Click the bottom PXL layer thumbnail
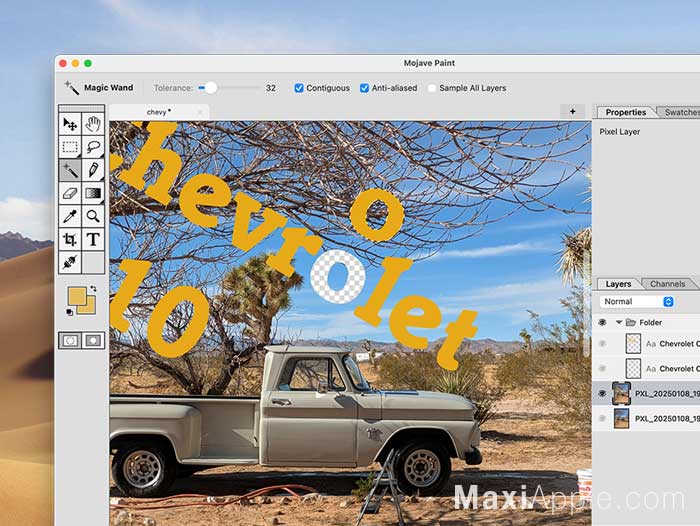This screenshot has height=526, width=700. tap(621, 418)
